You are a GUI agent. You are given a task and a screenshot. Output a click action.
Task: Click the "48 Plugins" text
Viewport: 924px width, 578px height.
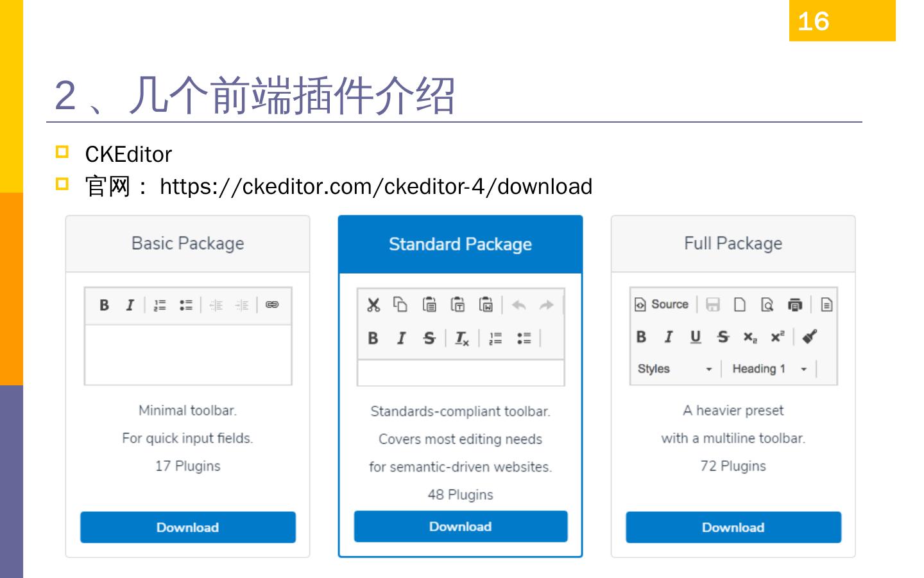pos(461,495)
